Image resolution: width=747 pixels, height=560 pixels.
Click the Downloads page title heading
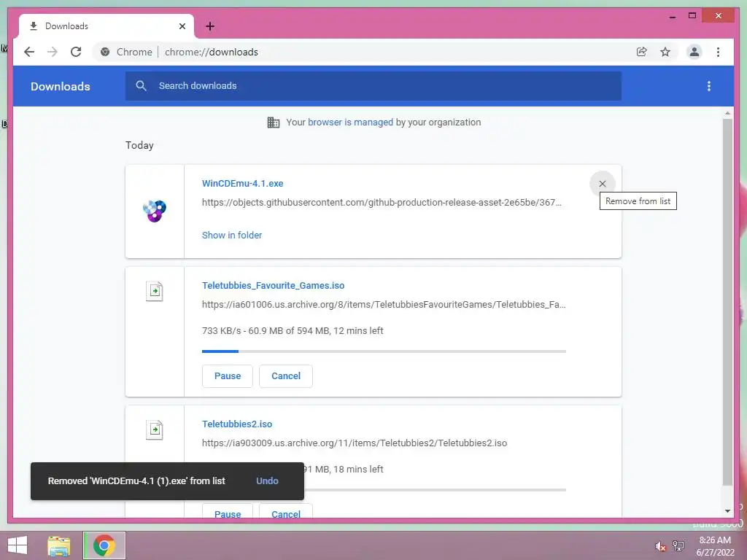61,86
